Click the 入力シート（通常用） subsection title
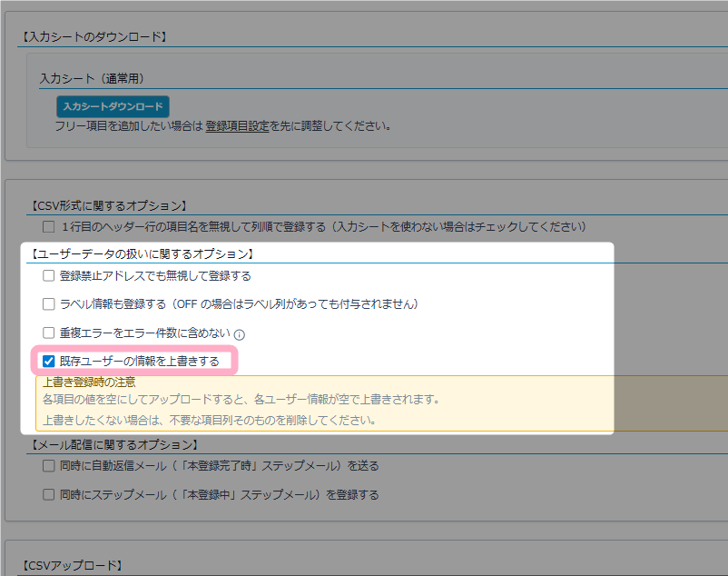The height and width of the screenshot is (576, 728). (x=93, y=79)
